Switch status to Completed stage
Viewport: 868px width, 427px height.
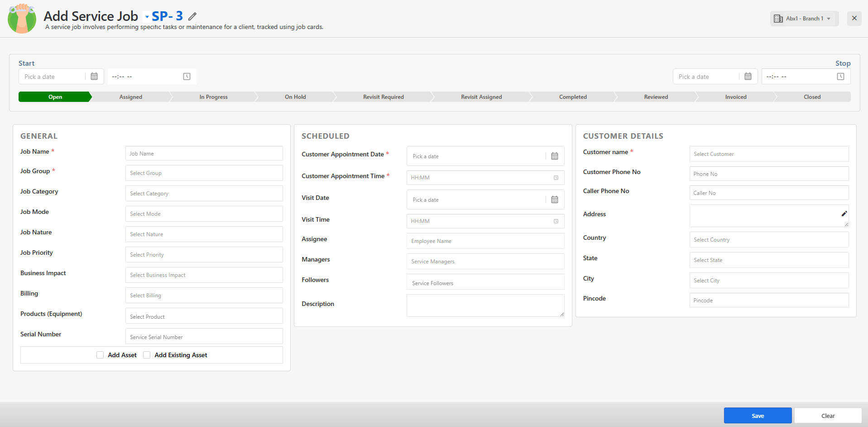[x=572, y=97]
